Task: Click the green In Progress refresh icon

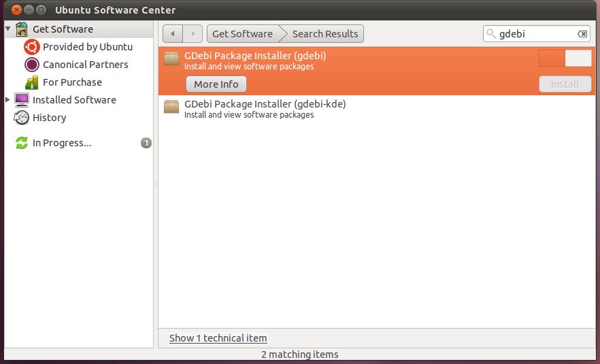Action: (22, 143)
